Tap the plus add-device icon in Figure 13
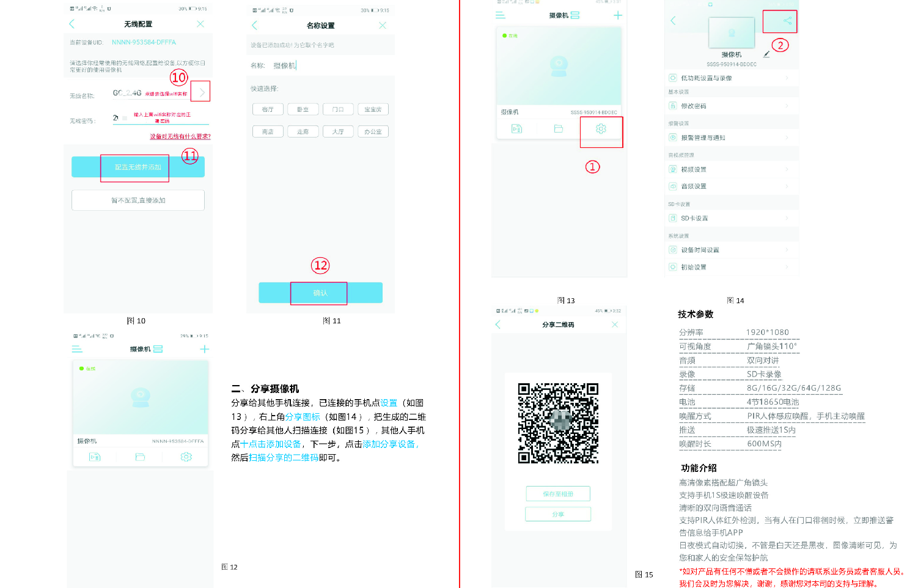Image resolution: width=918 pixels, height=588 pixels. pyautogui.click(x=618, y=15)
